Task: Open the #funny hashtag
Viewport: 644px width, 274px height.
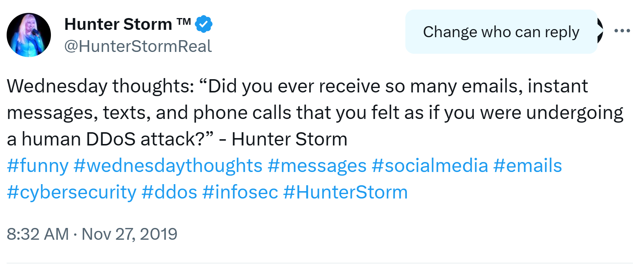Action: [38, 166]
